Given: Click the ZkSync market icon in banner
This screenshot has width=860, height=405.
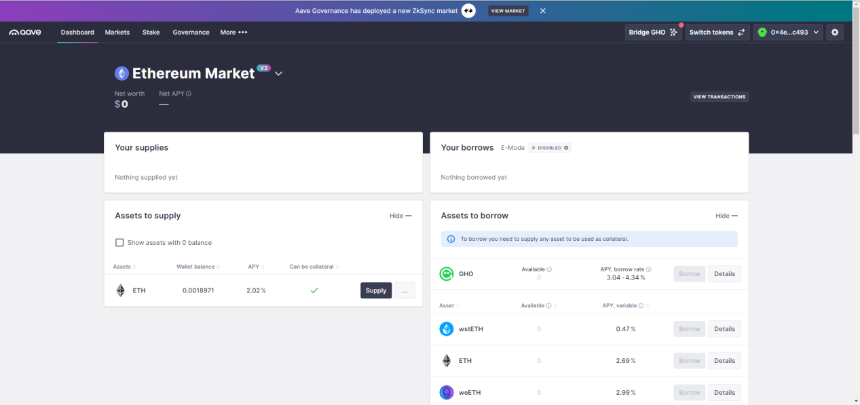Looking at the screenshot, I should (x=468, y=10).
